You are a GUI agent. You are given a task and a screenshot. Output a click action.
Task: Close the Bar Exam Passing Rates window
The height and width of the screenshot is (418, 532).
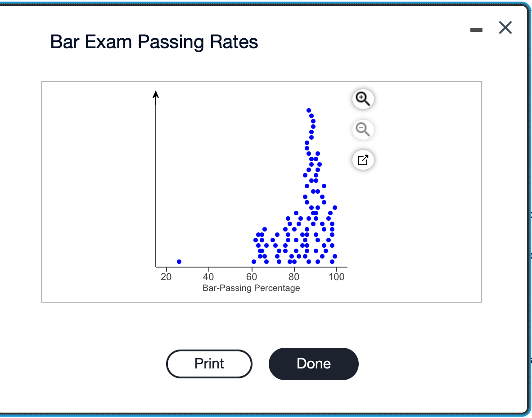click(505, 28)
